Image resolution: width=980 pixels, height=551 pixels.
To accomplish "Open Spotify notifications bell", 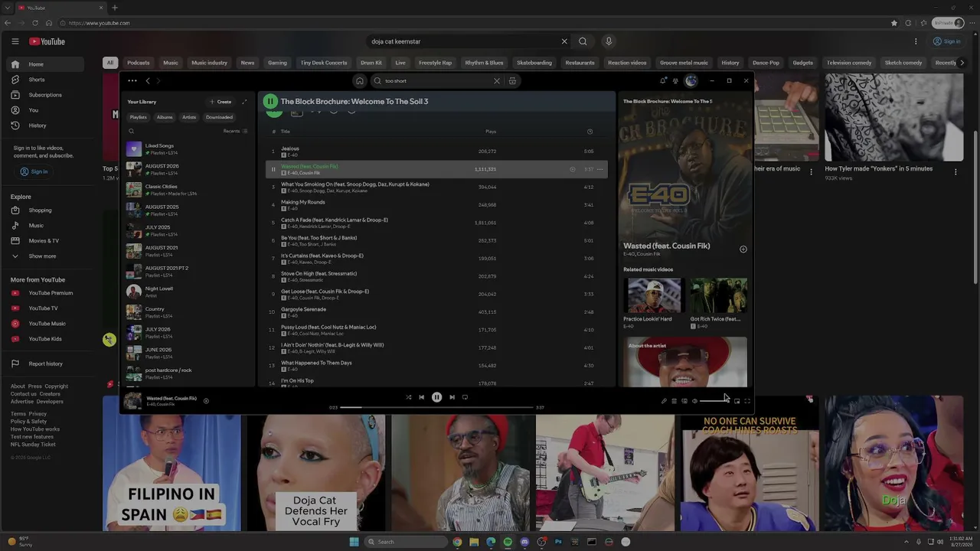I will 663,81.
